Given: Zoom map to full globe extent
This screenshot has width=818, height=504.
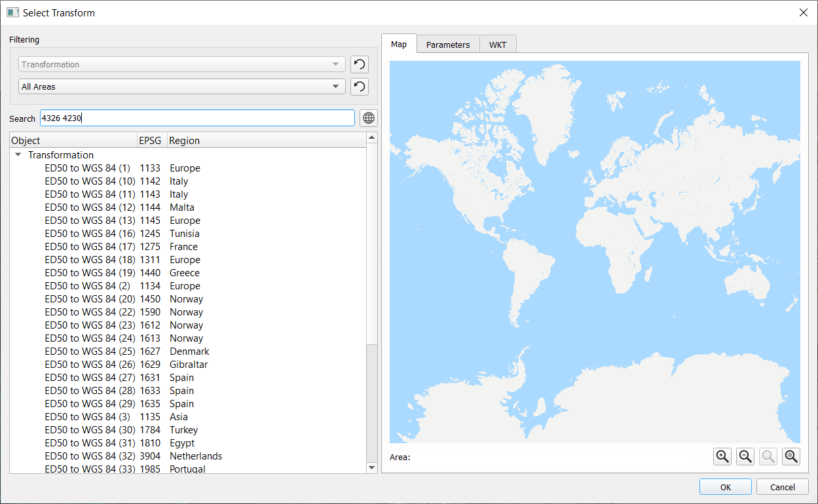Looking at the screenshot, I should (791, 457).
